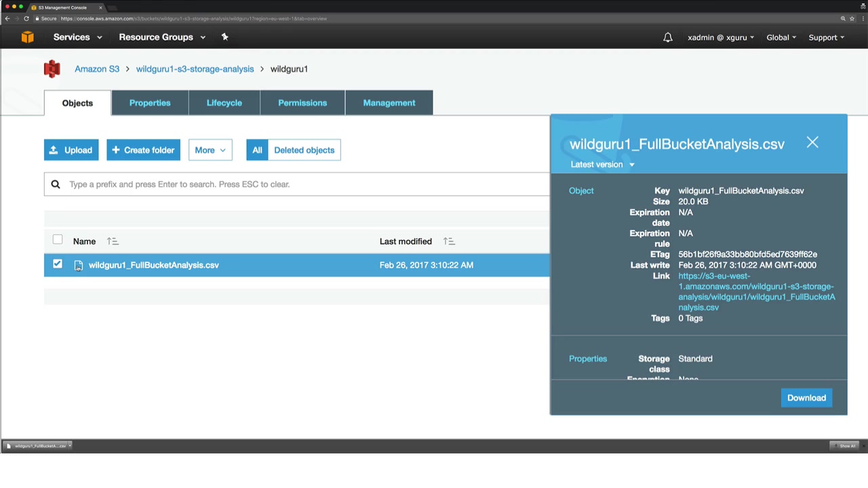Screen dimensions: 868x488
Task: Click the panel title wildguru1_FullBucketAnalysis.csv
Action: 677,144
